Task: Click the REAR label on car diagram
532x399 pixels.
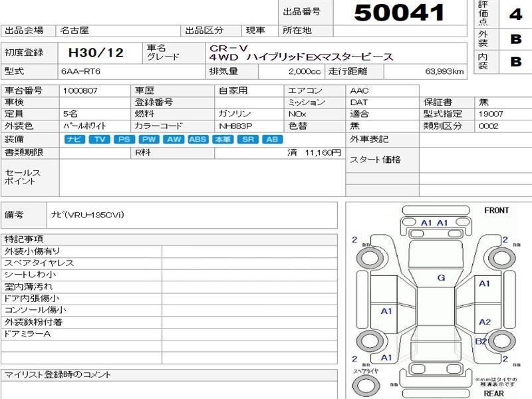Action: tap(494, 394)
